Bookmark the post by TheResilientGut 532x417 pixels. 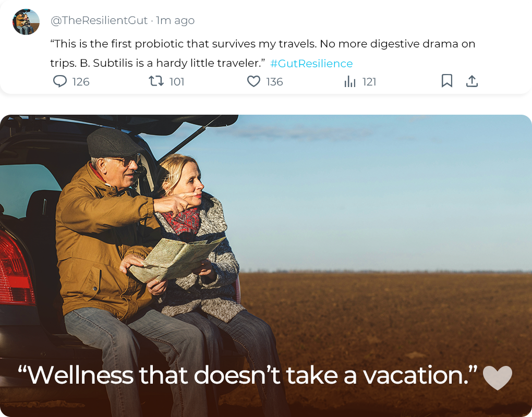coord(447,81)
